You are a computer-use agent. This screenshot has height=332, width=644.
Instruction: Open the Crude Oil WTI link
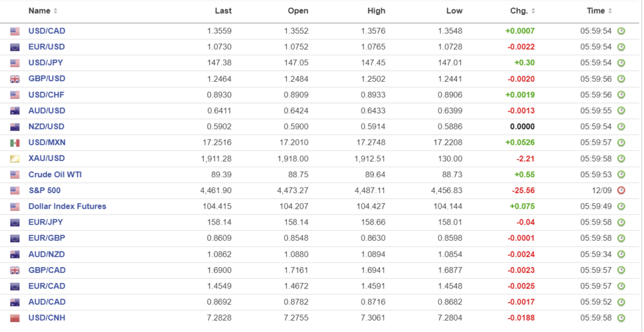pos(55,174)
